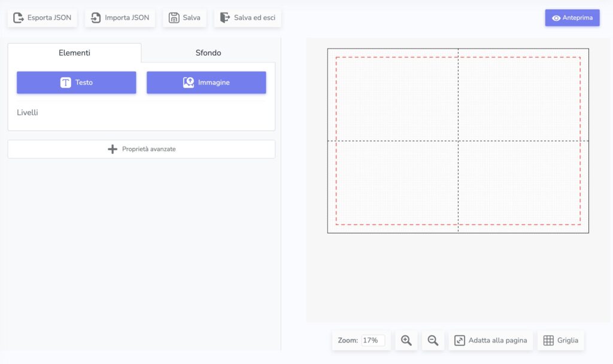The image size is (613, 364).
Task: Click the text icon in Testo button
Action: click(66, 83)
